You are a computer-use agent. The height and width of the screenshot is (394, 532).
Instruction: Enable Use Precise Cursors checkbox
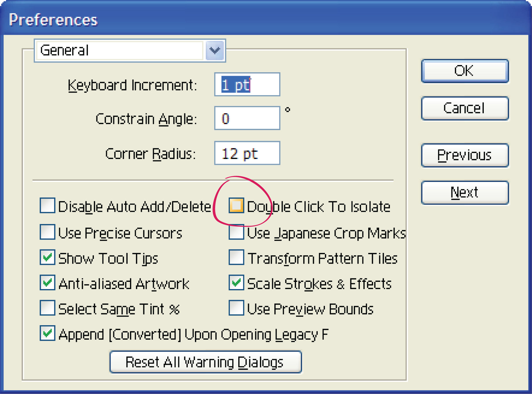pyautogui.click(x=47, y=232)
